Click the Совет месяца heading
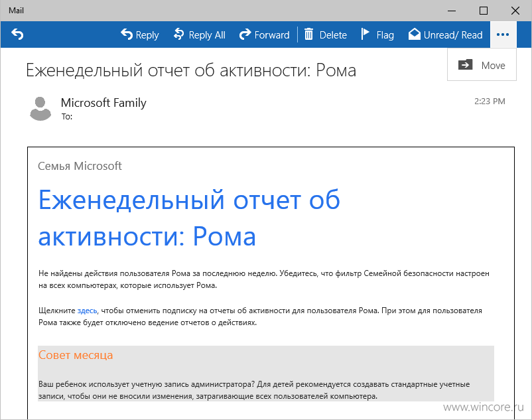Screen dimensions: 532x420 coord(76,355)
